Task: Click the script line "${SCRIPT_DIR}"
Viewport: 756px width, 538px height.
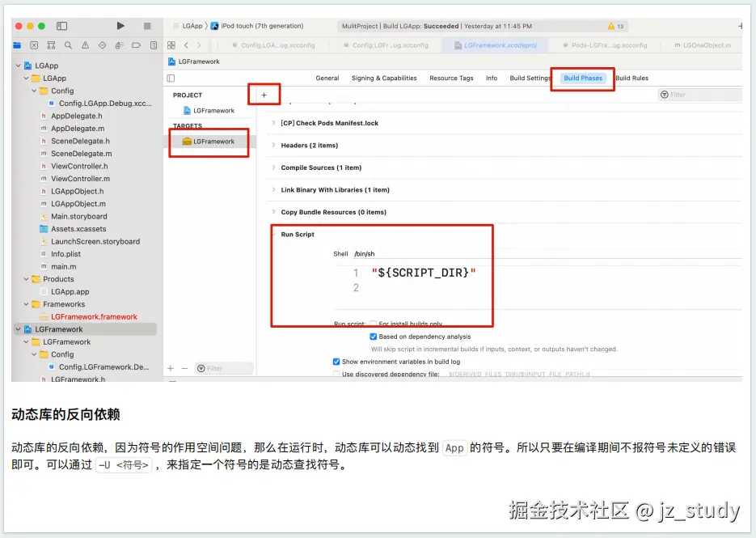Action: tap(424, 273)
